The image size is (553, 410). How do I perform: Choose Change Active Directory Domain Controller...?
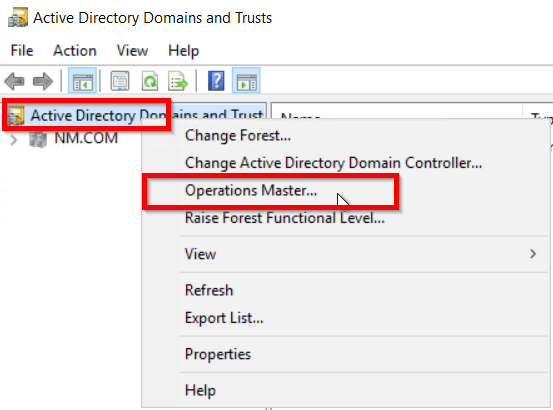(346, 163)
